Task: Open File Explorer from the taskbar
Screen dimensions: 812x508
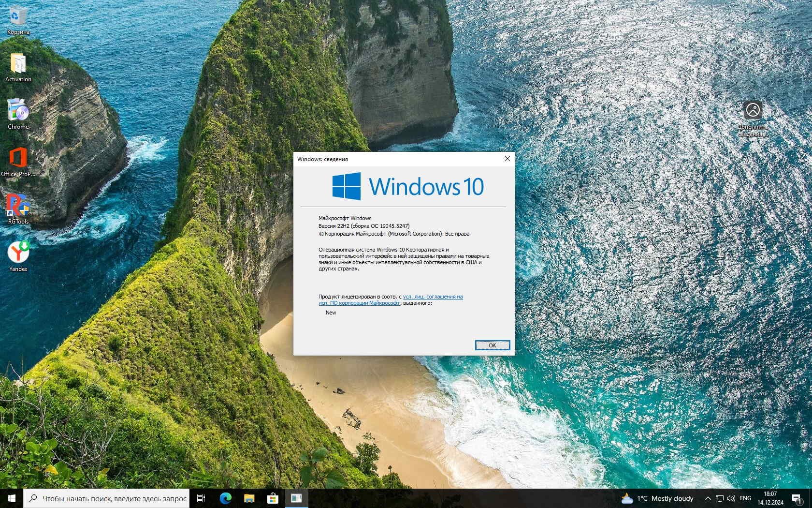Action: tap(249, 498)
